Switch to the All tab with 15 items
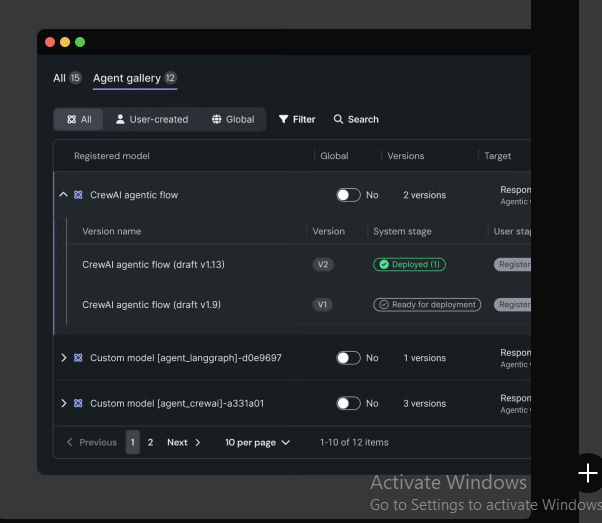This screenshot has width=602, height=523. coord(67,78)
